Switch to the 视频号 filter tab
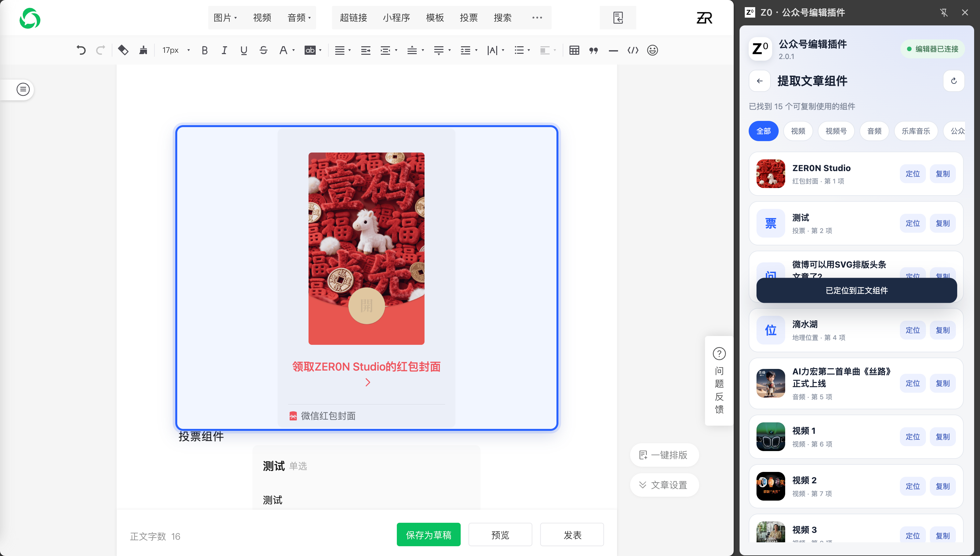The height and width of the screenshot is (556, 980). [836, 131]
